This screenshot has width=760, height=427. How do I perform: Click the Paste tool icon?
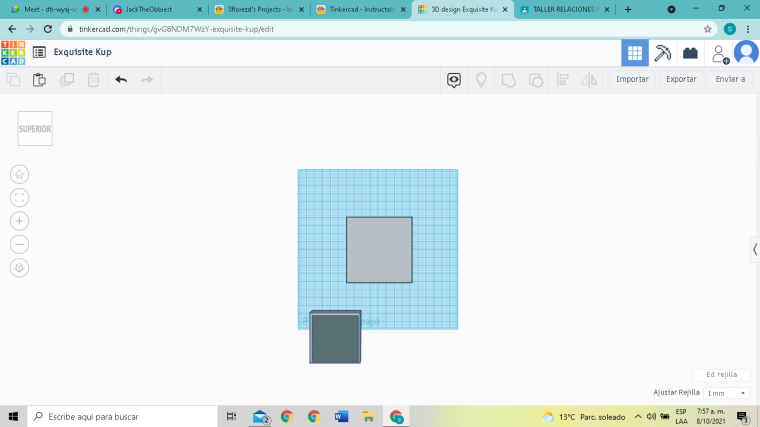point(39,79)
